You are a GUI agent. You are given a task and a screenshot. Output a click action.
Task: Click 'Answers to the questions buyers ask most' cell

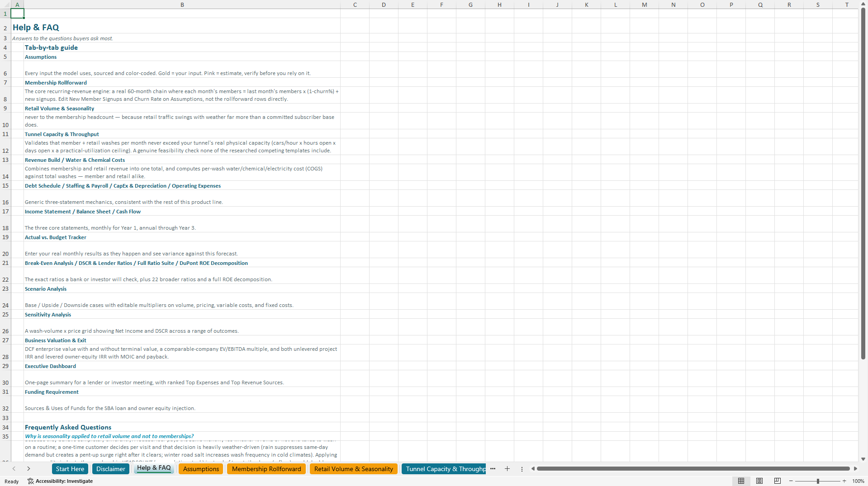pos(62,38)
